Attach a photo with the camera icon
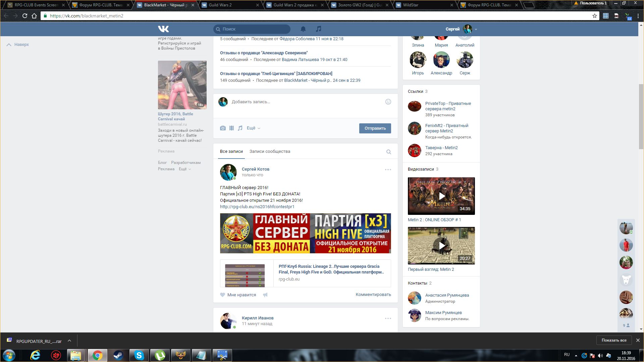The height and width of the screenshot is (362, 644). (x=223, y=128)
